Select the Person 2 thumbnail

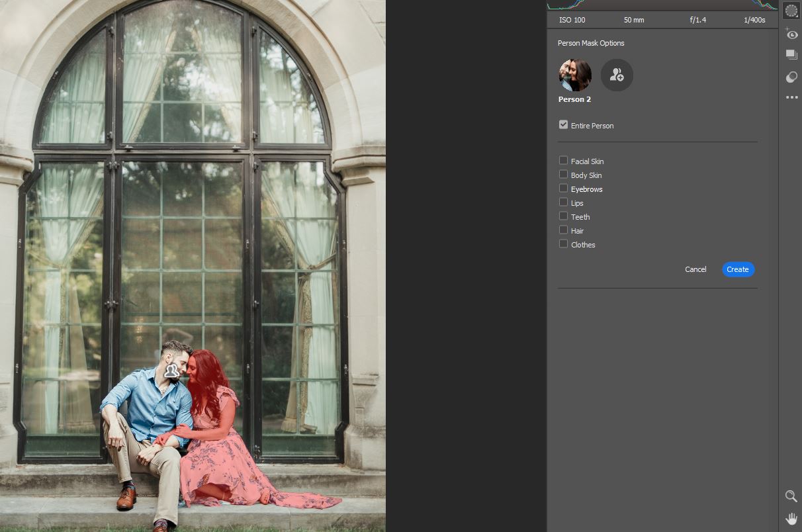tap(574, 75)
